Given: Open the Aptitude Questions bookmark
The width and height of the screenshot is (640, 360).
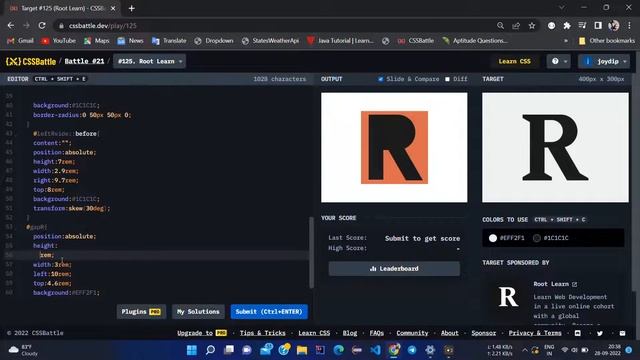Looking at the screenshot, I should click(476, 41).
